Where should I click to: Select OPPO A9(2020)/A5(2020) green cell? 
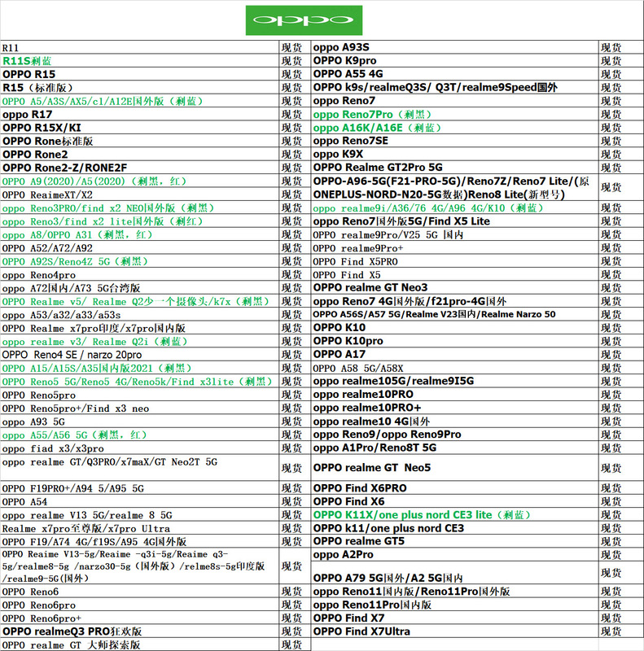pyautogui.click(x=139, y=181)
